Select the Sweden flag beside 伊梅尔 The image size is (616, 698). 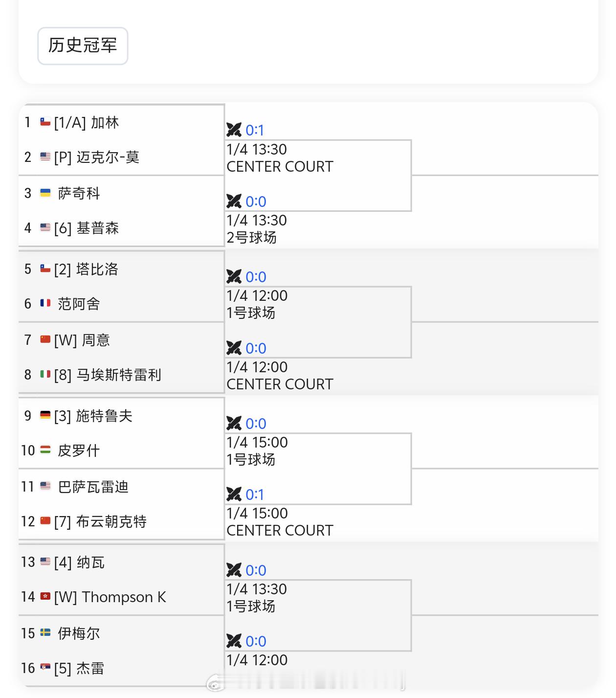(x=45, y=633)
